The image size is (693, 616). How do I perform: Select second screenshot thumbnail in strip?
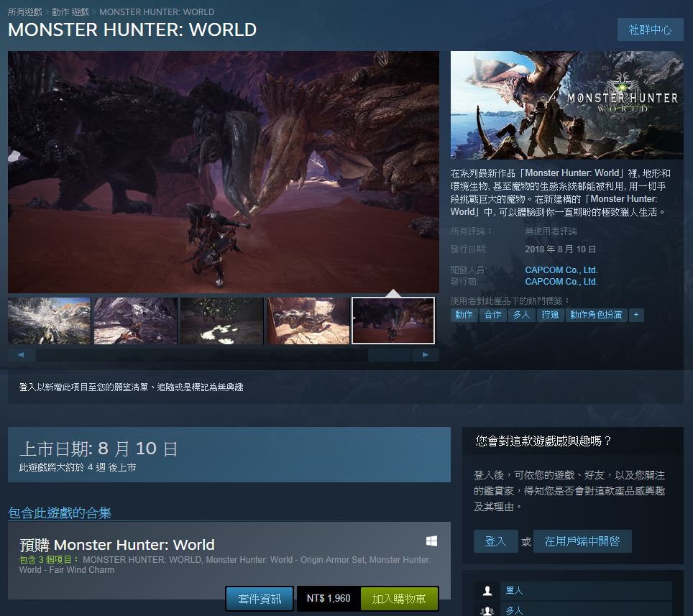pos(136,321)
